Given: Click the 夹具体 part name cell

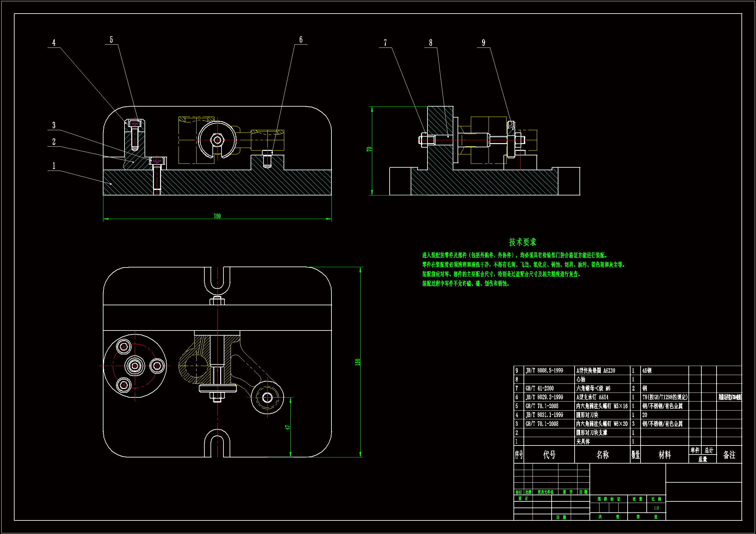Looking at the screenshot, I should (x=583, y=442).
